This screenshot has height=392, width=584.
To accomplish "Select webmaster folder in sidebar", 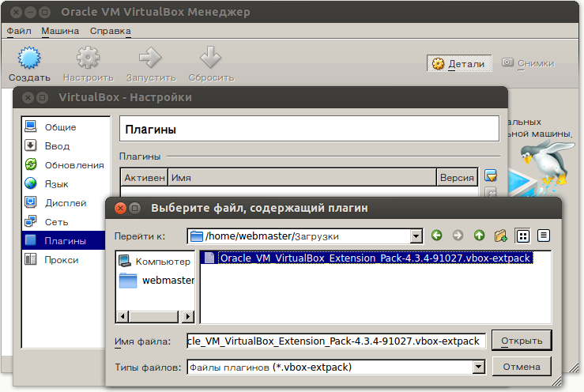I will [x=156, y=281].
